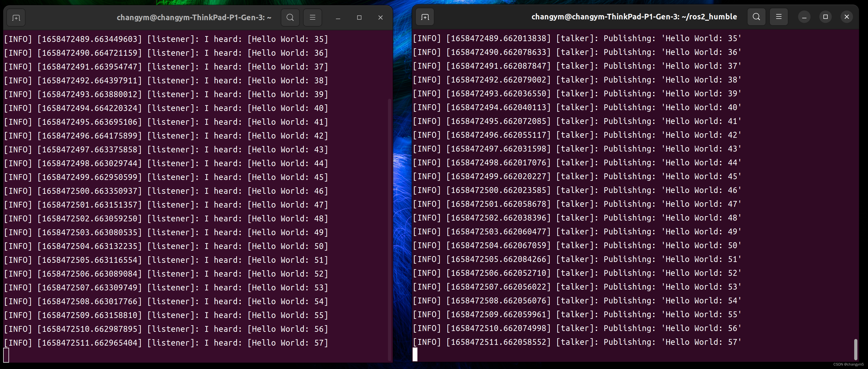Open new tab in listener terminal window

coord(16,18)
